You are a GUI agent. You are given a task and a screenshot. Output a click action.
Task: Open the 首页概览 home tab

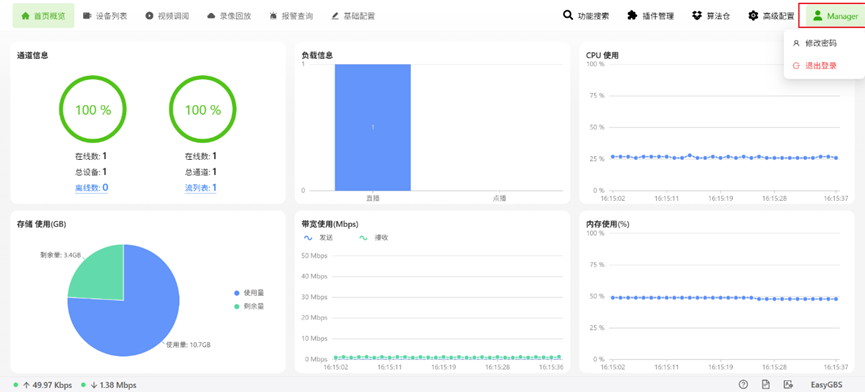(43, 16)
